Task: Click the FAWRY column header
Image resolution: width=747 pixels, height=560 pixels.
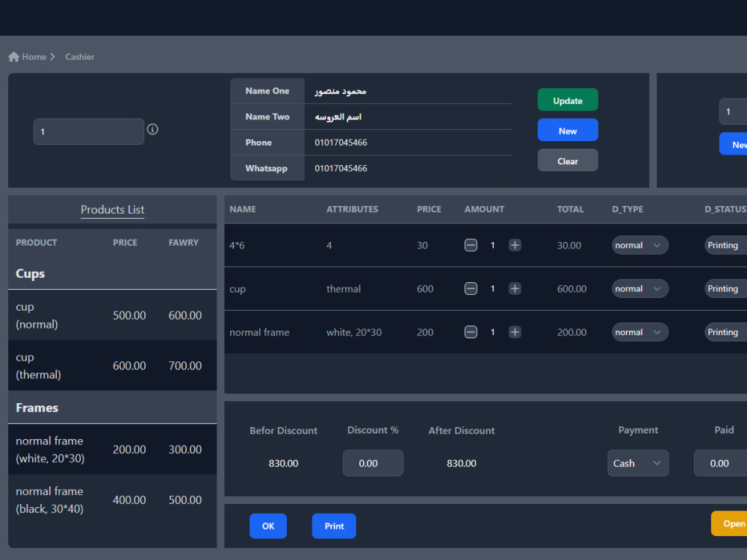Action: click(x=184, y=243)
